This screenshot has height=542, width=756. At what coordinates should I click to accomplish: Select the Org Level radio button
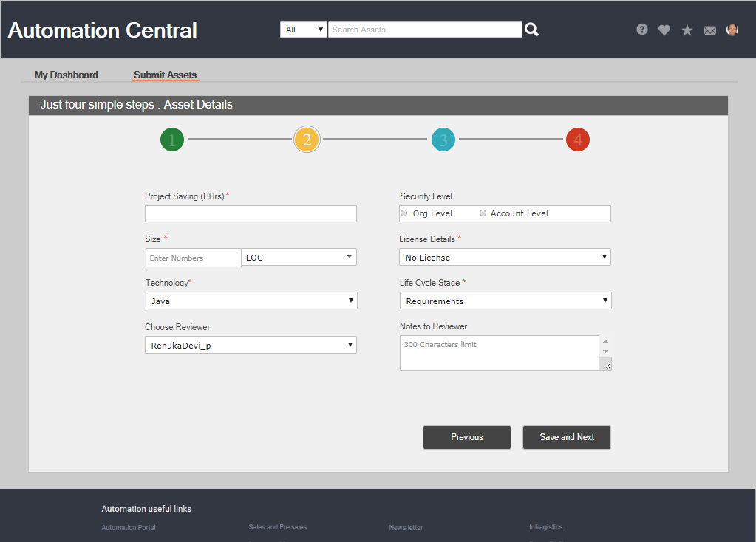click(x=404, y=213)
